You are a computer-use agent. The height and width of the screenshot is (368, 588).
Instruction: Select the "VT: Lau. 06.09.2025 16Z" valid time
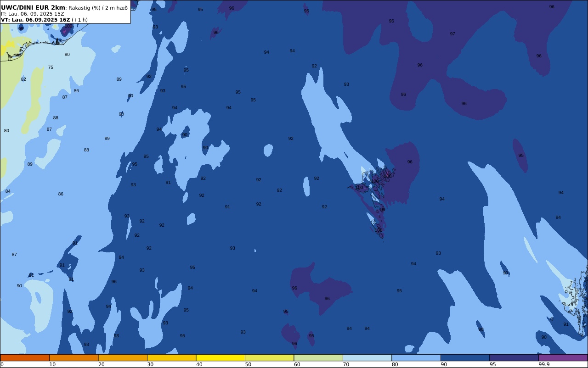click(35, 20)
